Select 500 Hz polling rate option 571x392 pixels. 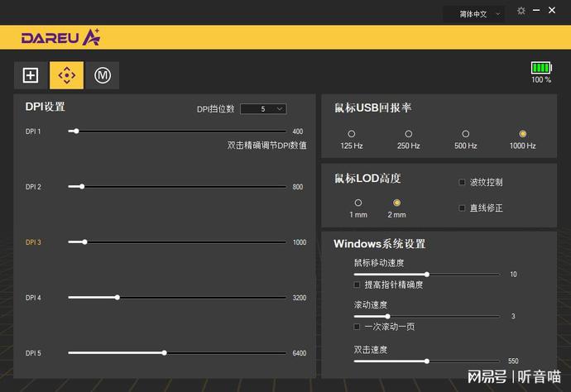pos(466,134)
